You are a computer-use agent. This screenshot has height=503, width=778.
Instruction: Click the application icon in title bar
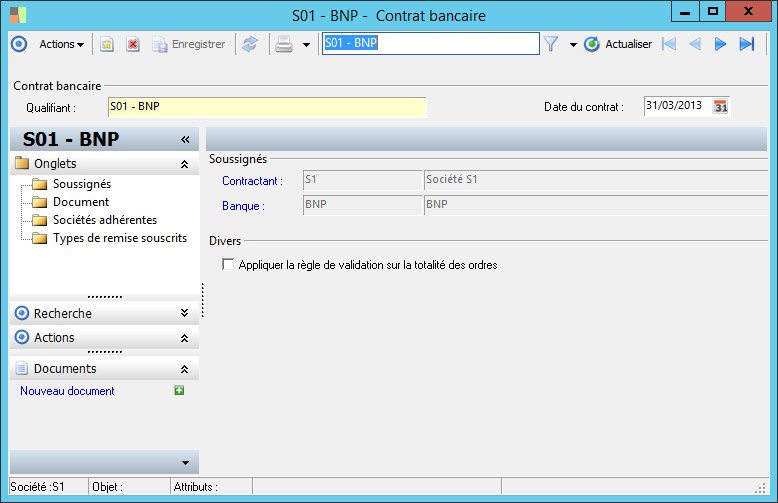coord(18,15)
